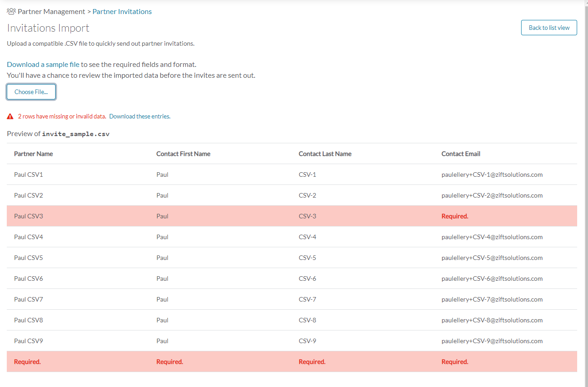Screen dimensions: 588x387
Task: Click the 2 rows missing data warning message
Action: click(61, 116)
